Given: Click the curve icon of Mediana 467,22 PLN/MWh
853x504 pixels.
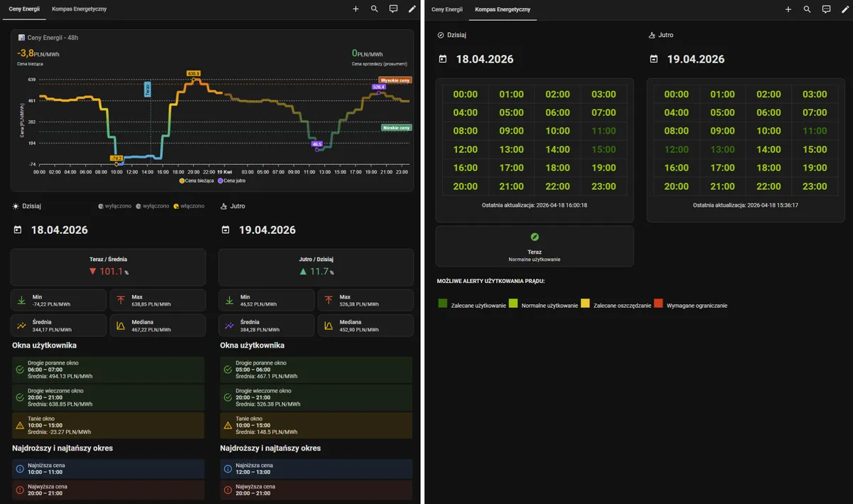Looking at the screenshot, I should 121,326.
